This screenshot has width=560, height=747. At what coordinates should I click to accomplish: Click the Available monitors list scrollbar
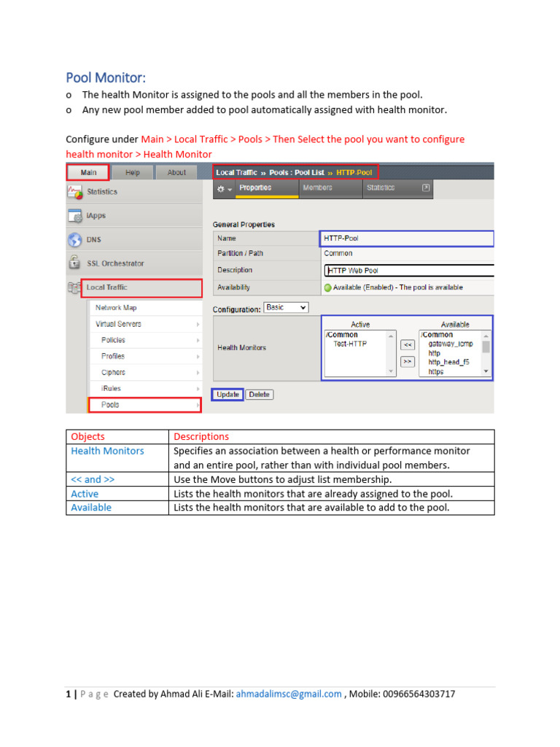(x=486, y=353)
